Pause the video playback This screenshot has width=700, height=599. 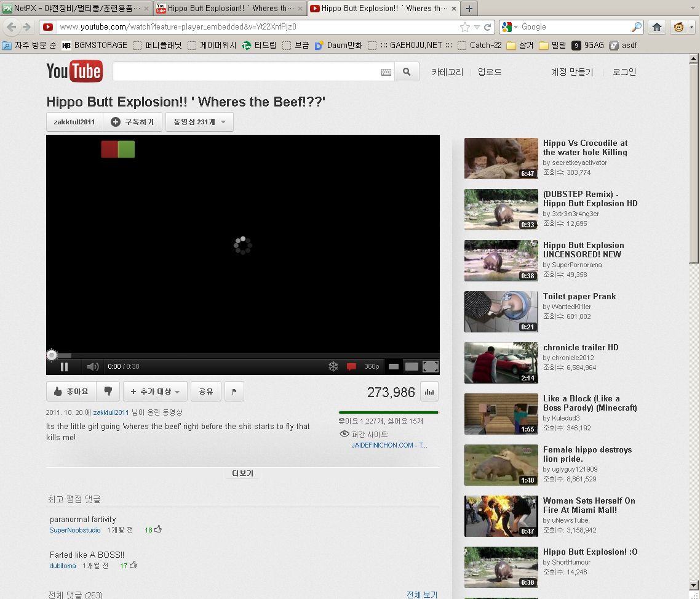(65, 367)
